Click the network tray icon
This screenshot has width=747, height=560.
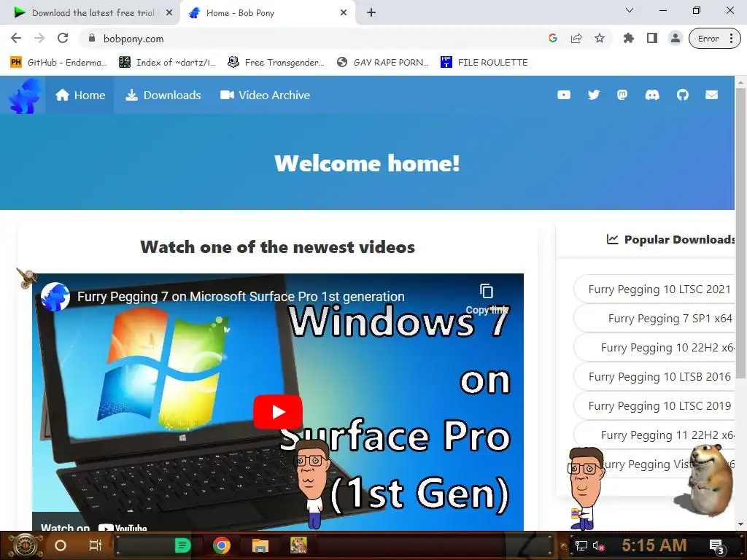[581, 545]
